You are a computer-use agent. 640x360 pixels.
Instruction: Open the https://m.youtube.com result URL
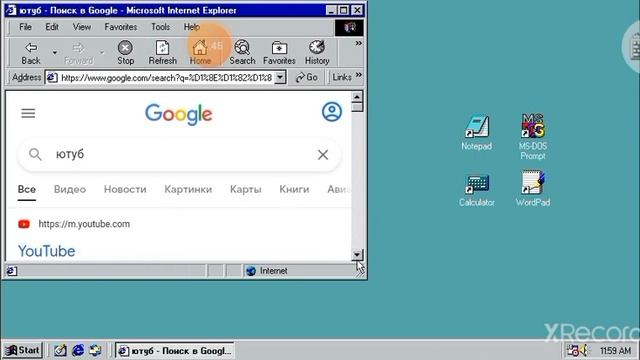tap(84, 224)
